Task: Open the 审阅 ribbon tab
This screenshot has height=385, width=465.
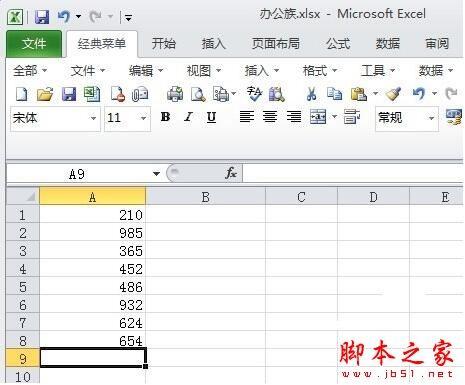Action: pyautogui.click(x=437, y=44)
